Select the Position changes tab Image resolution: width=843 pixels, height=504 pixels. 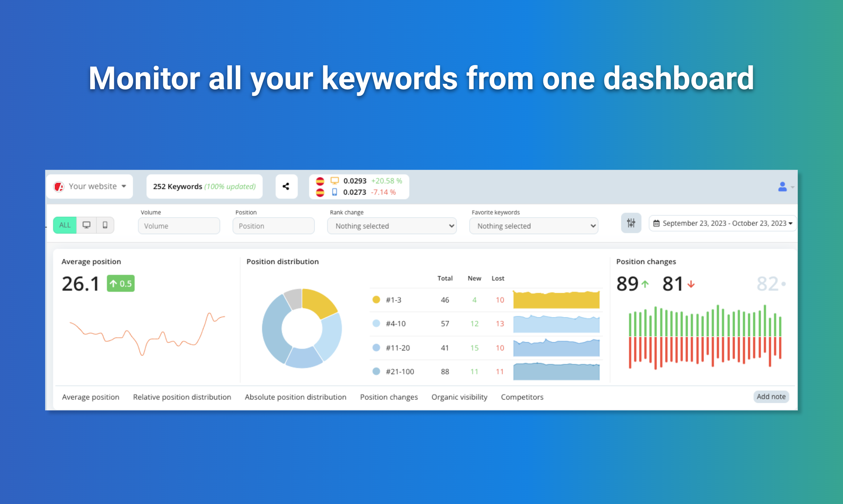point(389,397)
